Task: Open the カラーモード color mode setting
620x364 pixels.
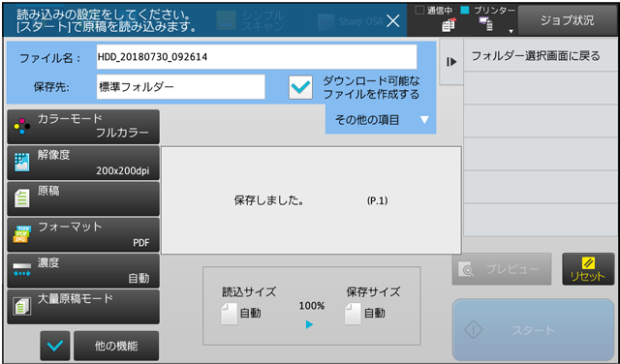Action: [83, 127]
